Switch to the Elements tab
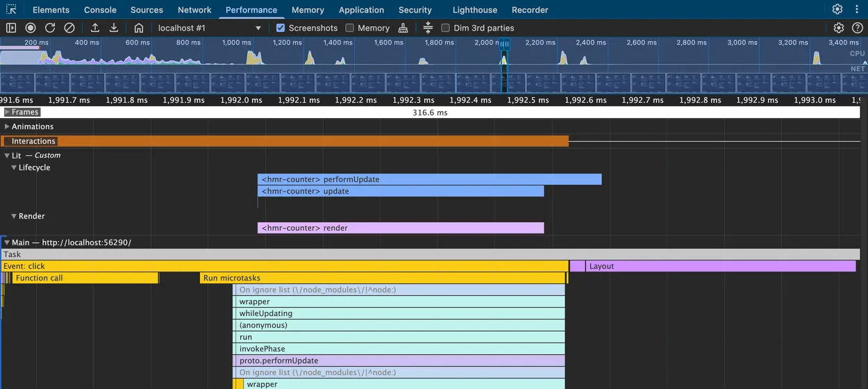868x389 pixels. [x=51, y=10]
